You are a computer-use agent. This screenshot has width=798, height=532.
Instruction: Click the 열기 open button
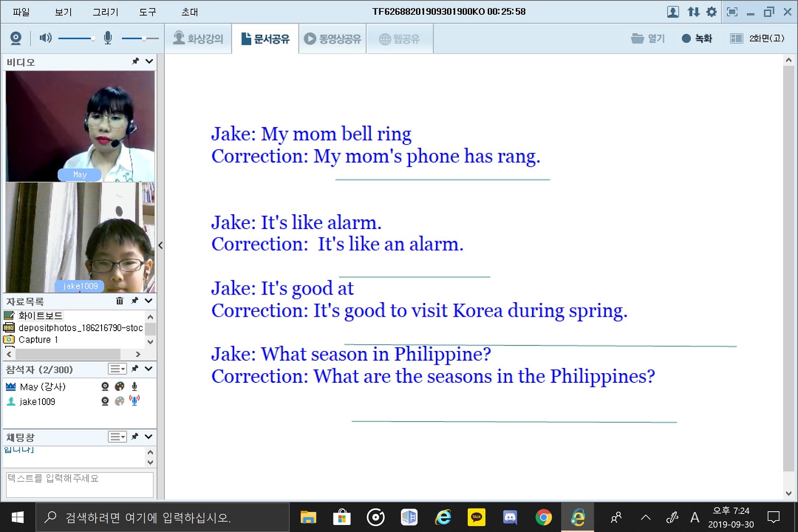(648, 39)
